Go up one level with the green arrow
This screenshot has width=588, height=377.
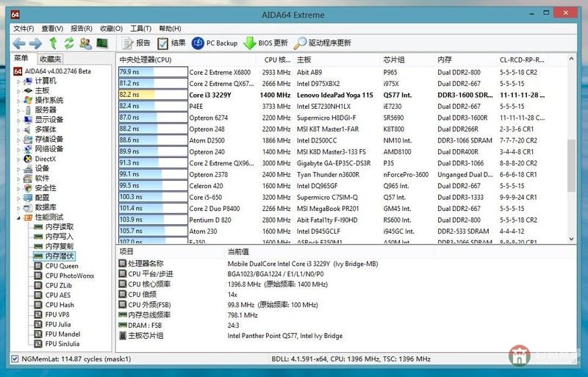(53, 43)
